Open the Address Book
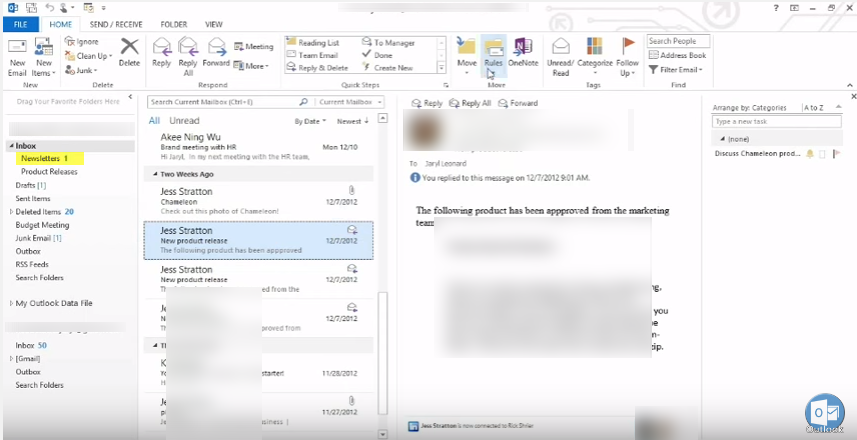 pyautogui.click(x=677, y=55)
